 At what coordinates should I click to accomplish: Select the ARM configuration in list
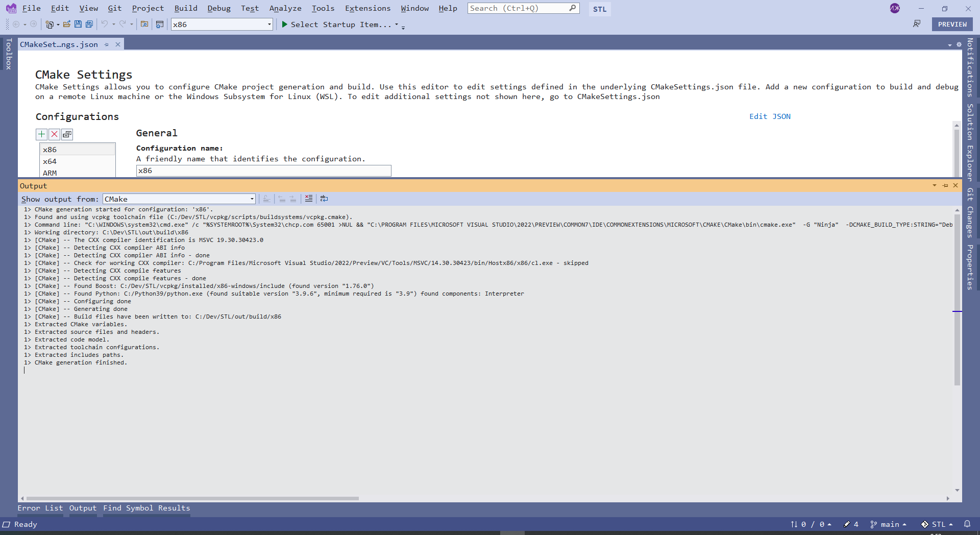pyautogui.click(x=78, y=173)
